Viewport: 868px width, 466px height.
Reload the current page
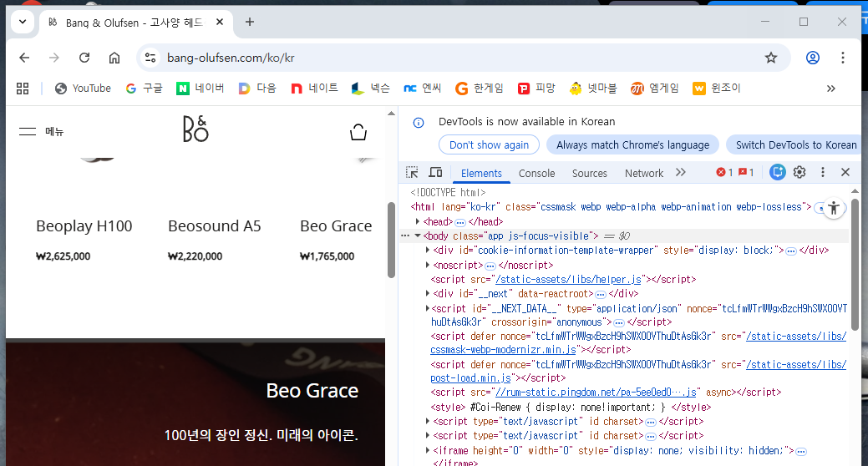click(84, 58)
